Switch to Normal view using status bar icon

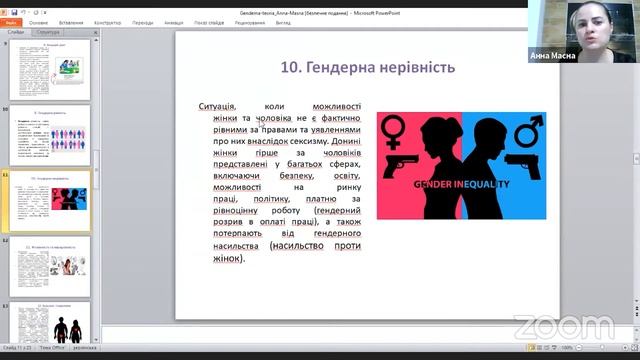531,348
